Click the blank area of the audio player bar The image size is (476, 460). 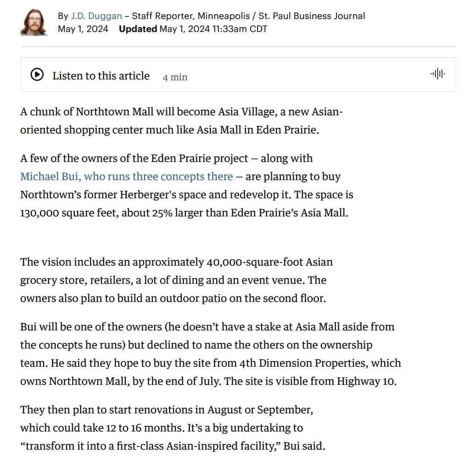point(304,74)
